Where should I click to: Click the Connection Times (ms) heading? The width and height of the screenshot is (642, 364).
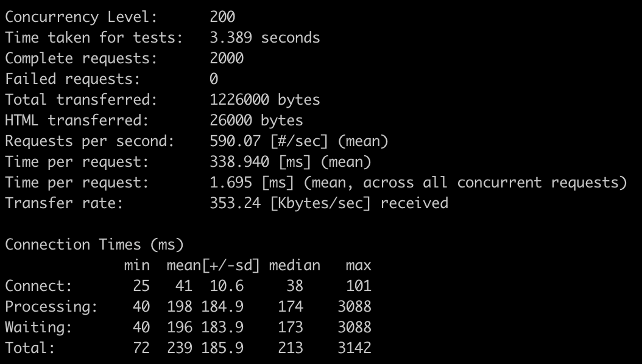[94, 245]
